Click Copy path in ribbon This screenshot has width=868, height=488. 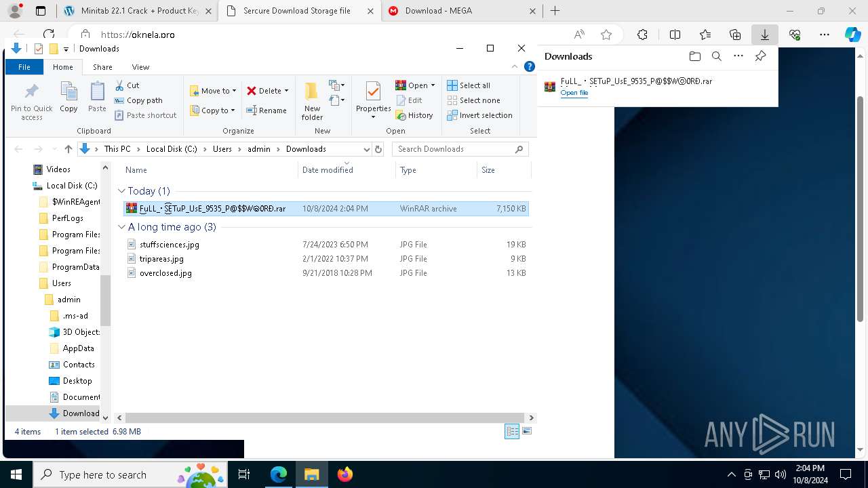click(x=138, y=100)
